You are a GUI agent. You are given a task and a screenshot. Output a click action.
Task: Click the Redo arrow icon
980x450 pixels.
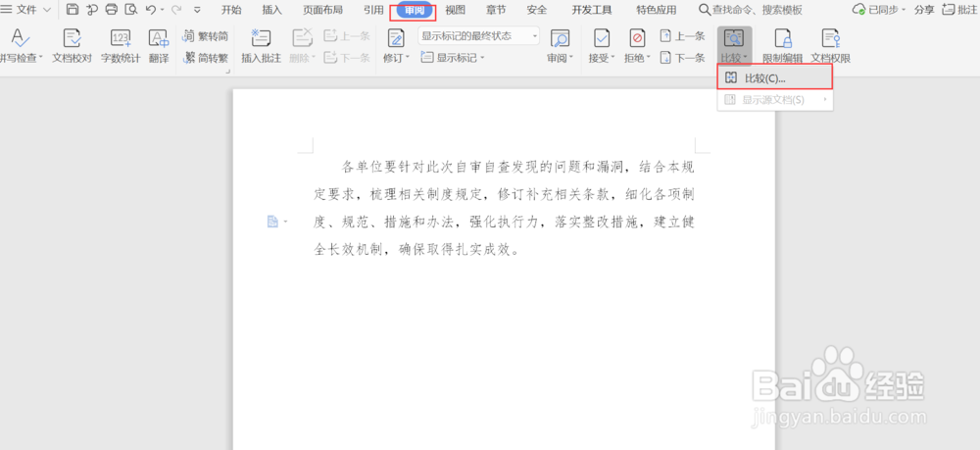pyautogui.click(x=175, y=10)
